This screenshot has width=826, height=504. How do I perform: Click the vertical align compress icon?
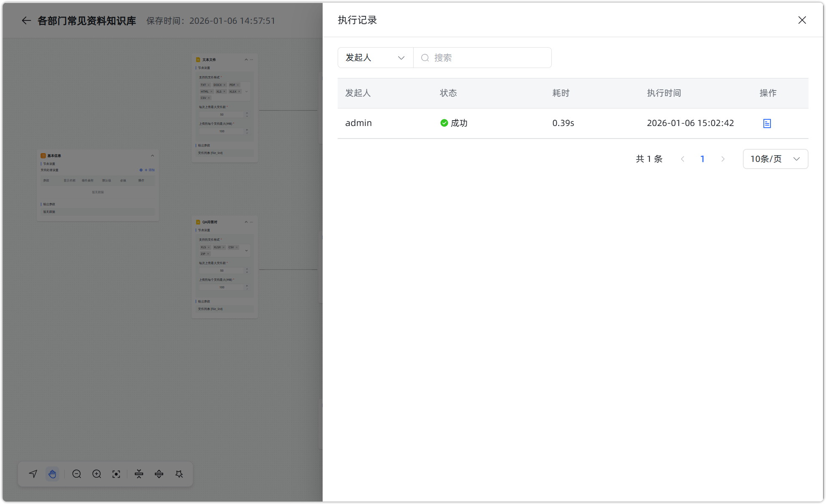point(138,474)
